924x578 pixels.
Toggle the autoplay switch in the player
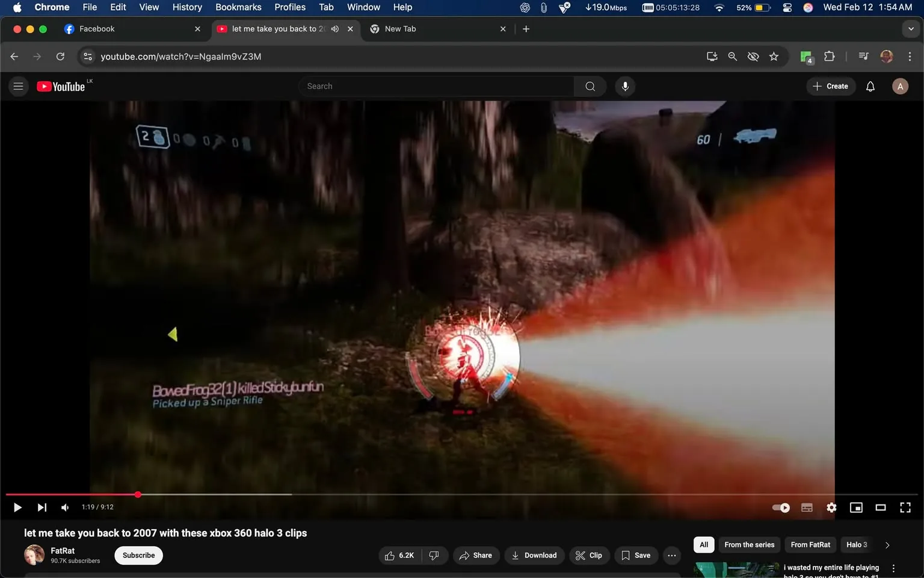point(780,507)
